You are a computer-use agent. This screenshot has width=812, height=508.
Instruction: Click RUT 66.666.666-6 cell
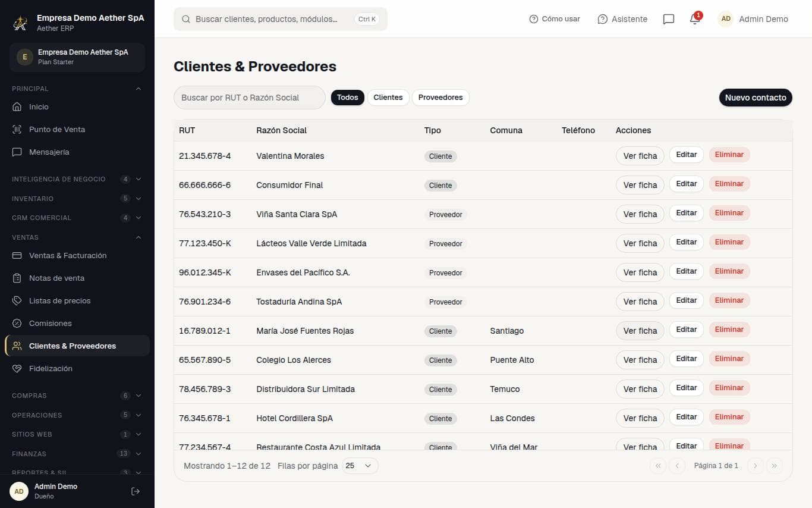(x=205, y=185)
